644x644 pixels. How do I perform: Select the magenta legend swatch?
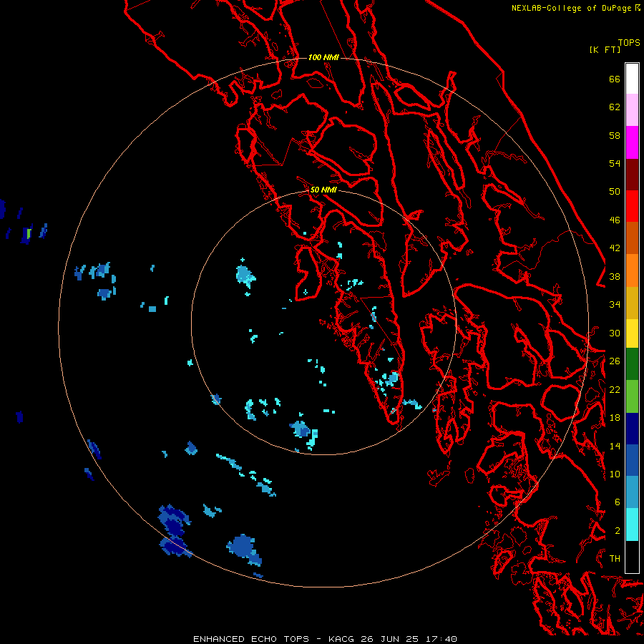(x=632, y=142)
